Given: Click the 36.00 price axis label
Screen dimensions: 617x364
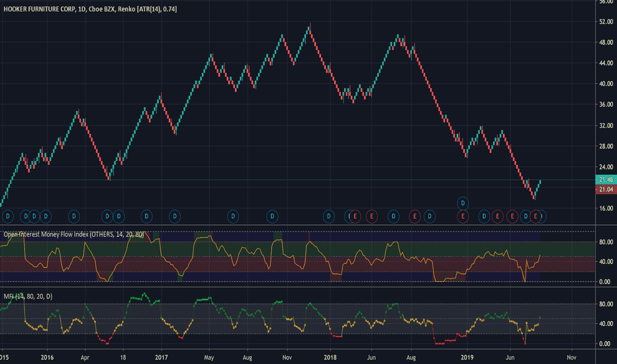Looking at the screenshot, I should point(606,105).
